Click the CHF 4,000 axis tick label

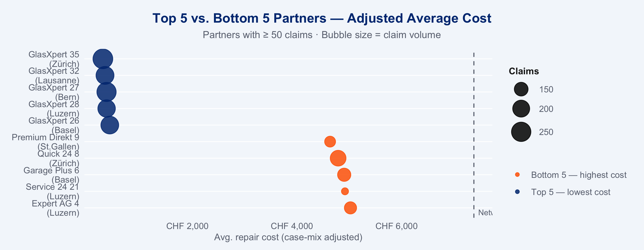click(292, 226)
